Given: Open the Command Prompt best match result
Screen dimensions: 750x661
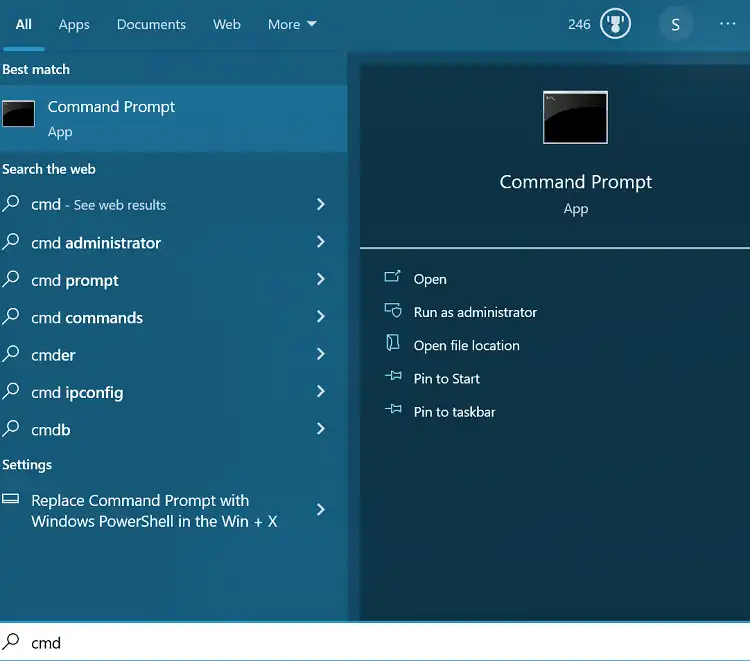Looking at the screenshot, I should (174, 119).
